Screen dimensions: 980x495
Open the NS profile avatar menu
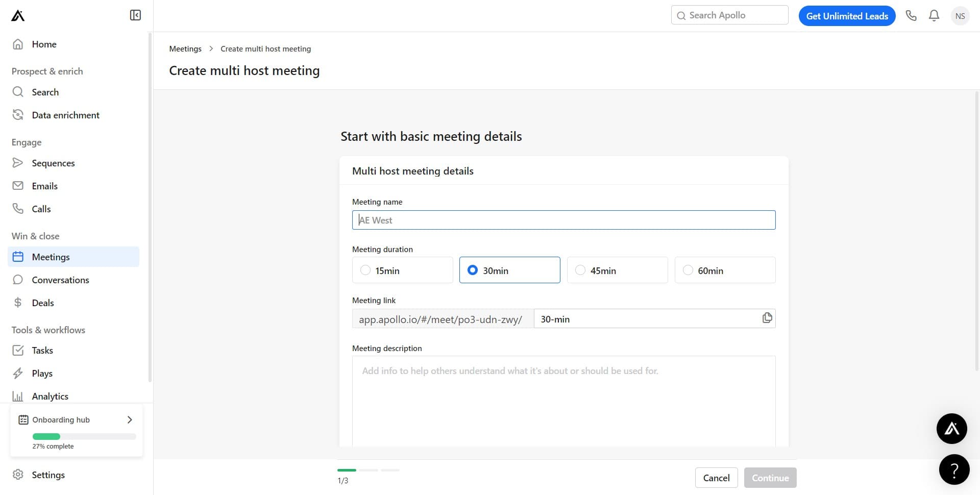(960, 15)
